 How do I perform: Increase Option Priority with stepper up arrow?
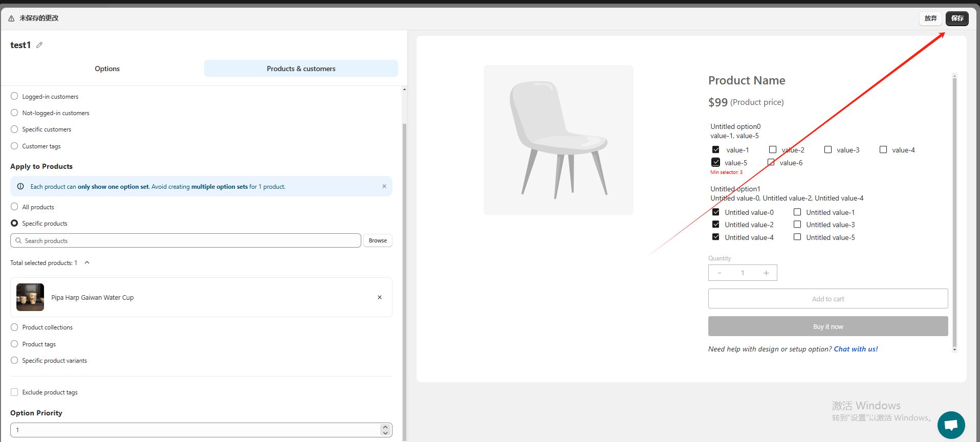pyautogui.click(x=385, y=427)
